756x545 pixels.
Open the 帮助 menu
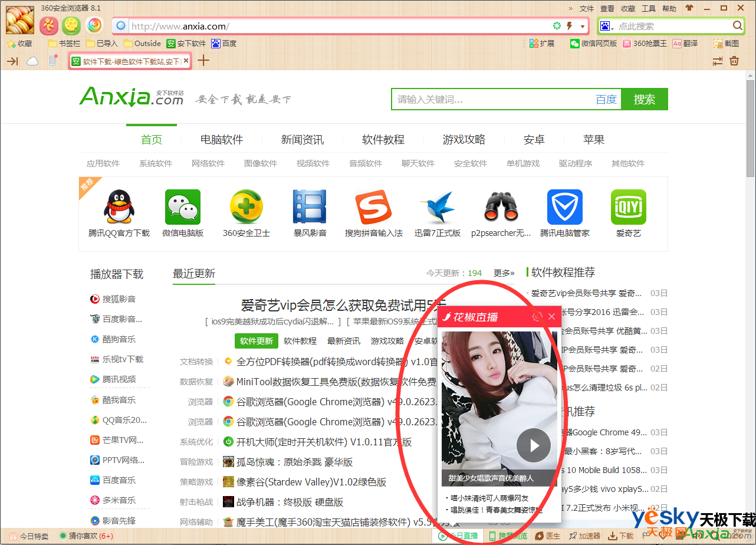[669, 8]
